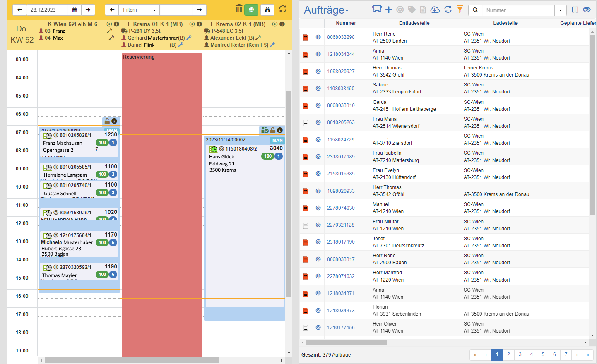
Task: Open search with the binoculars icon
Action: click(x=267, y=10)
